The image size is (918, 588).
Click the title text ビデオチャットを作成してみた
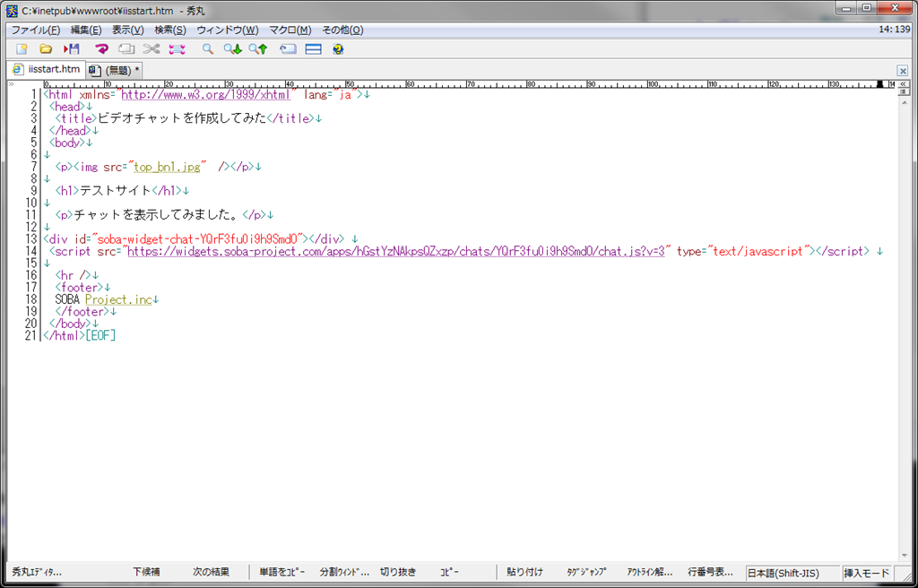coord(181,118)
